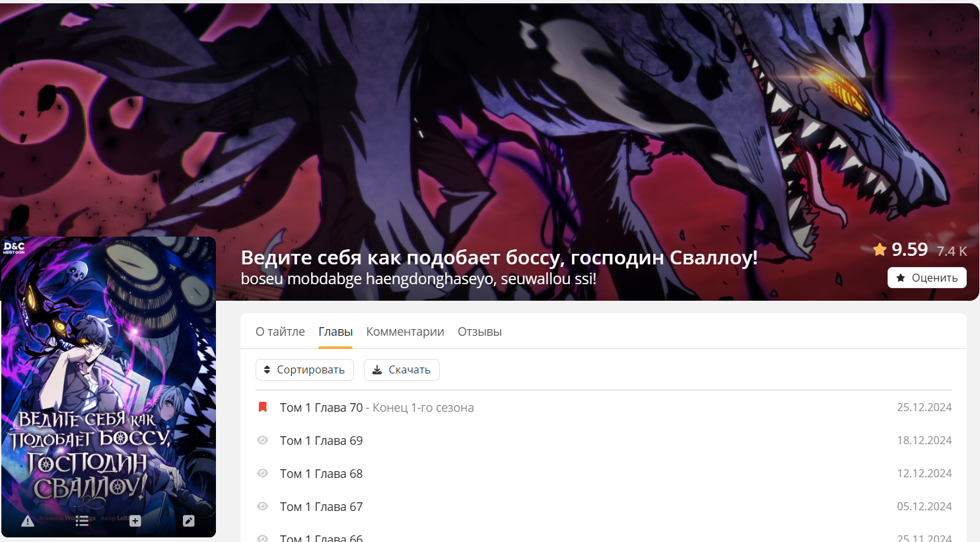The image size is (980, 542).
Task: Click the Скачать download button
Action: coord(402,369)
